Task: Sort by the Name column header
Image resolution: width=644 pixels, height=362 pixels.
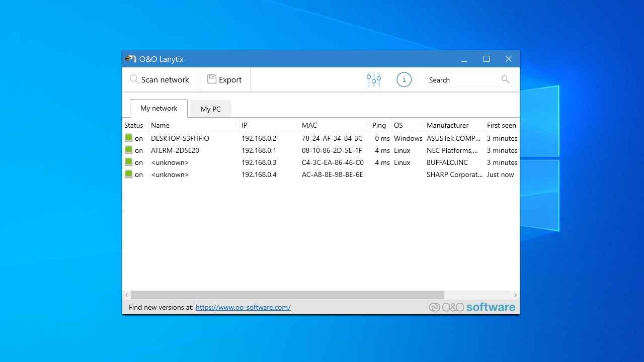Action: click(194, 125)
